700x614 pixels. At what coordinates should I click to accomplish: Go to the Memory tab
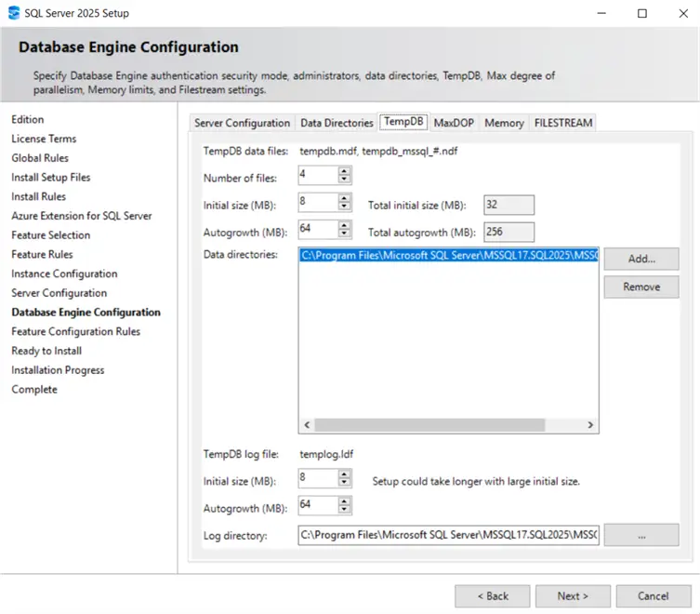(x=504, y=123)
